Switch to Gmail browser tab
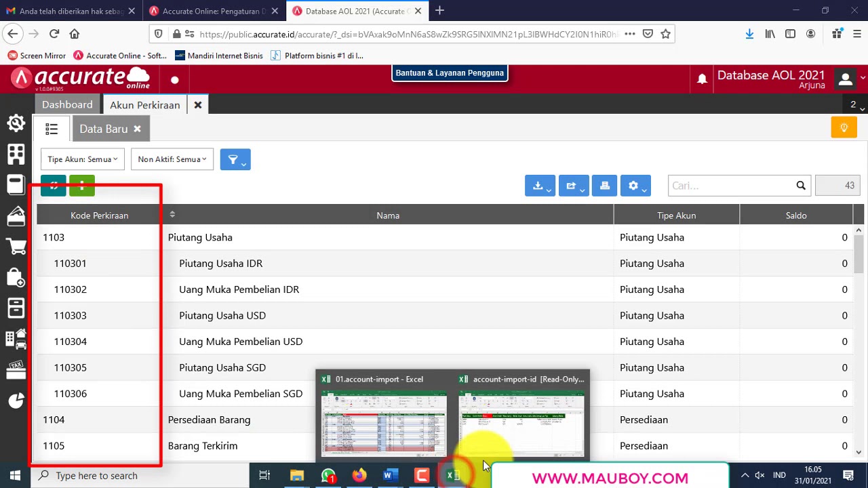 pyautogui.click(x=71, y=11)
